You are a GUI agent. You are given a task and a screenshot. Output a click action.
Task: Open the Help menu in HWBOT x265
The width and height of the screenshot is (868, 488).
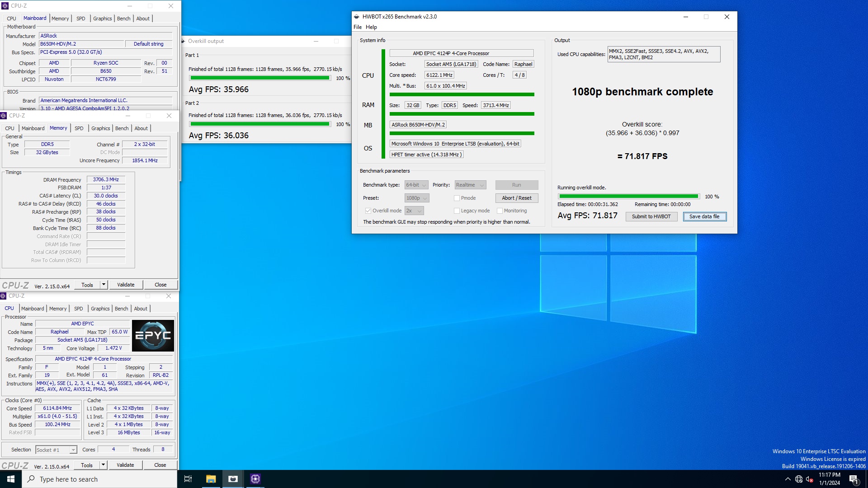click(371, 27)
